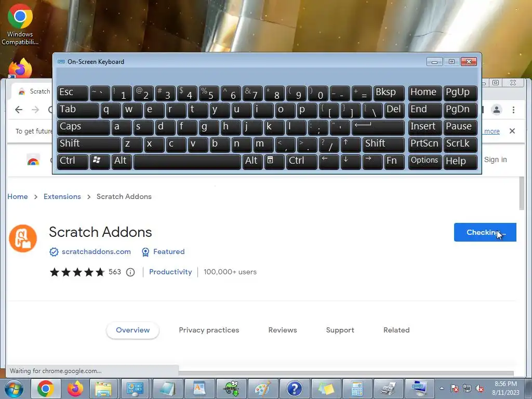Screen dimensions: 532x399
Task: Click the blue Checking button
Action: pos(485,232)
